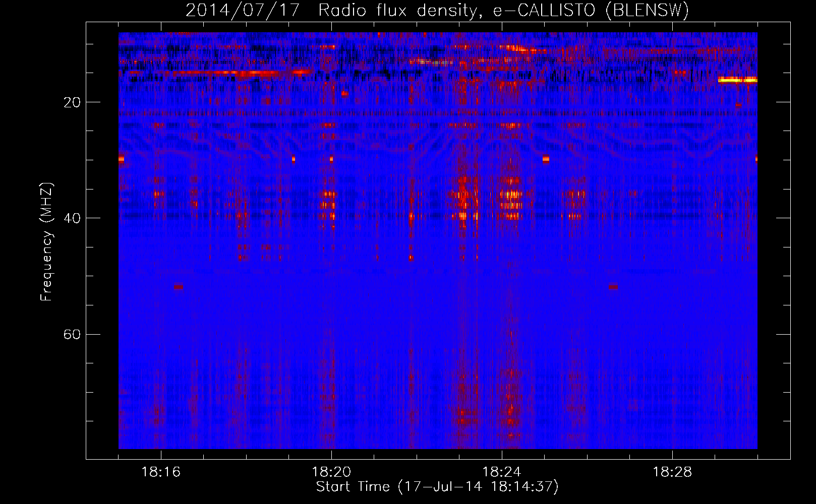The height and width of the screenshot is (504, 816).
Task: Click the '18:16' time tick label
Action: click(x=161, y=472)
